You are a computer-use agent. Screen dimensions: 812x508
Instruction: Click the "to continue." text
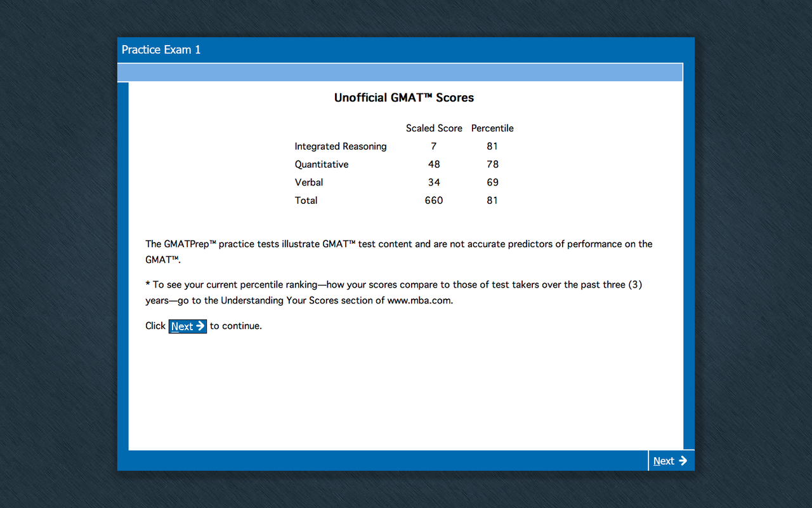click(x=236, y=326)
